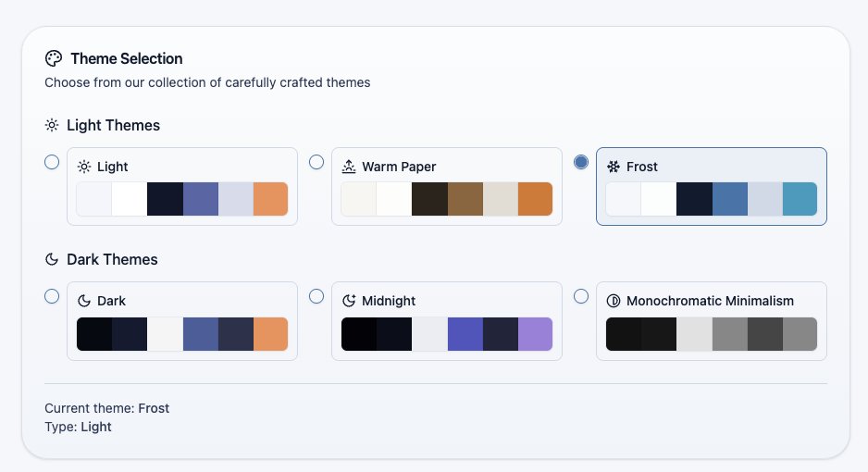The height and width of the screenshot is (472, 868).
Task: Click the Monochromatic Minimalism label text
Action: tap(710, 301)
